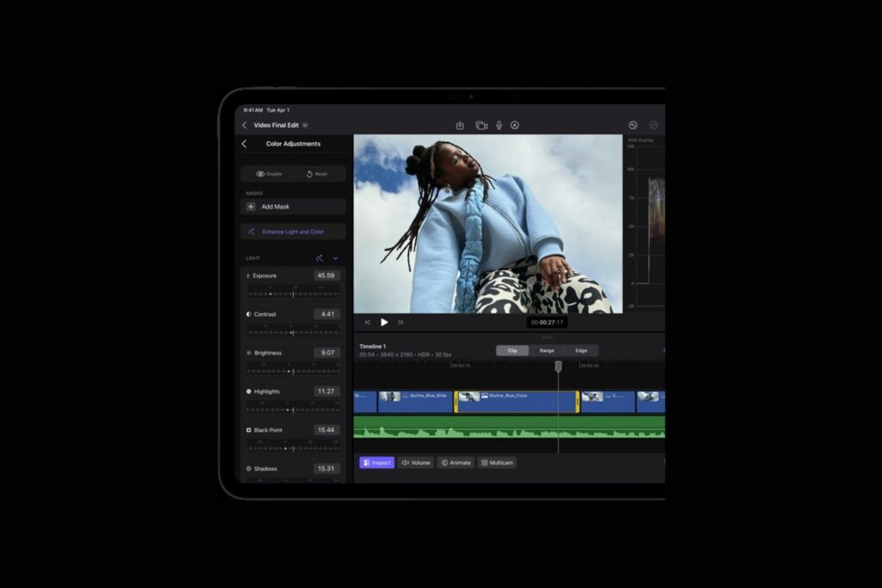Skip to the previous edit point

coord(367,322)
